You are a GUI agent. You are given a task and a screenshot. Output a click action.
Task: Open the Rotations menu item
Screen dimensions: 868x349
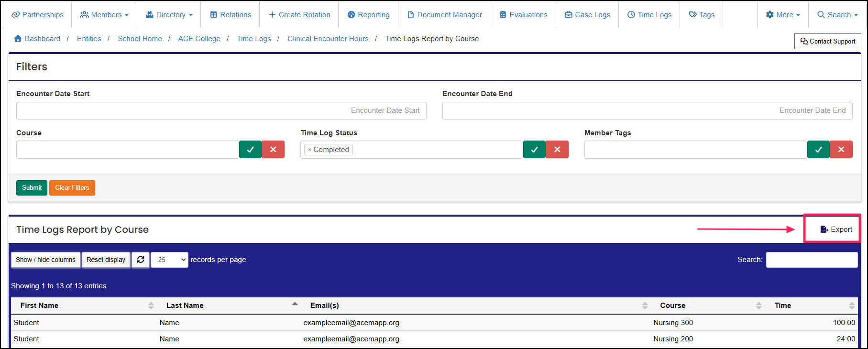tap(231, 15)
